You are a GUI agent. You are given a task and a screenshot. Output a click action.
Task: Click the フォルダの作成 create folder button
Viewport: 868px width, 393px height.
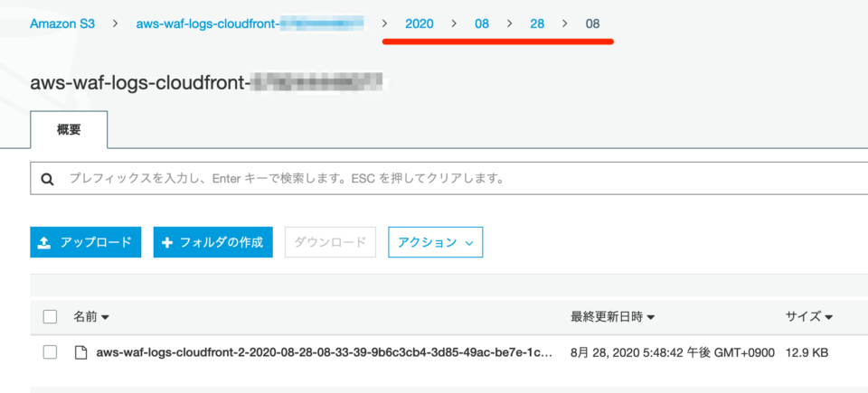(212, 242)
